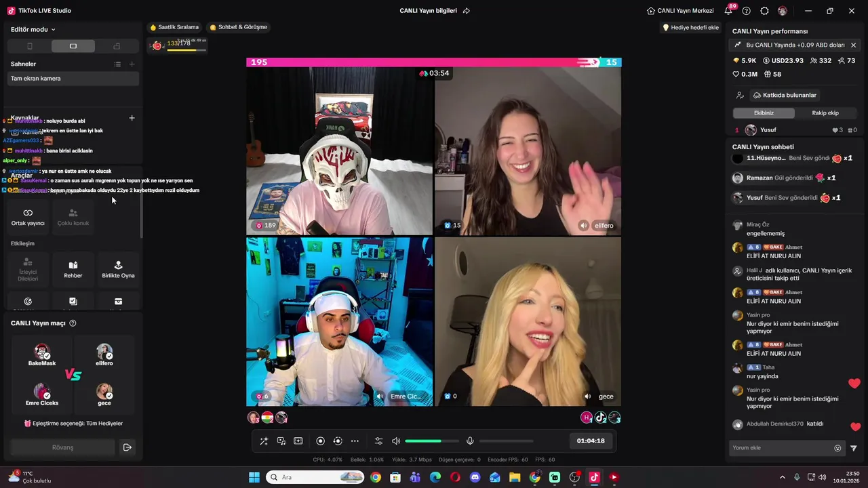Add a new source with Kaynaklar plus
The width and height of the screenshot is (868, 488).
point(132,118)
